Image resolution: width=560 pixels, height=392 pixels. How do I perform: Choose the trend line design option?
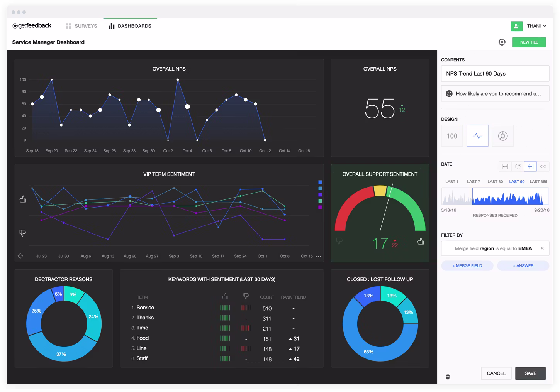(x=477, y=136)
